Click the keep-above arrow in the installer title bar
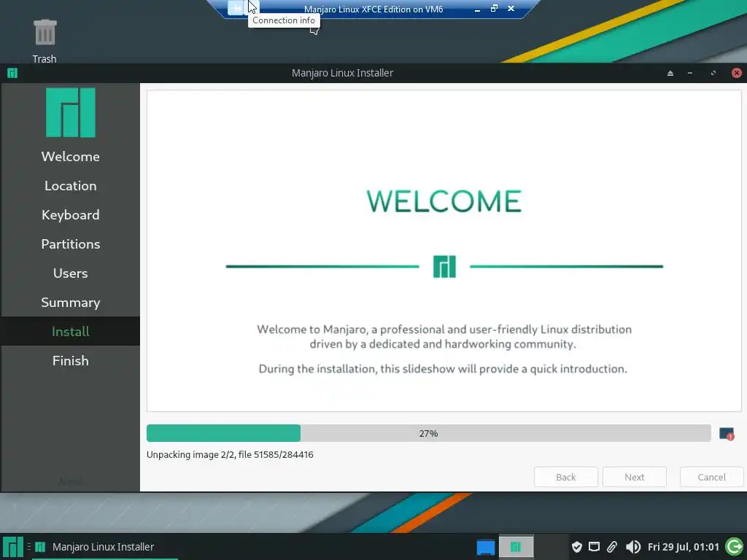The height and width of the screenshot is (560, 747). point(670,73)
